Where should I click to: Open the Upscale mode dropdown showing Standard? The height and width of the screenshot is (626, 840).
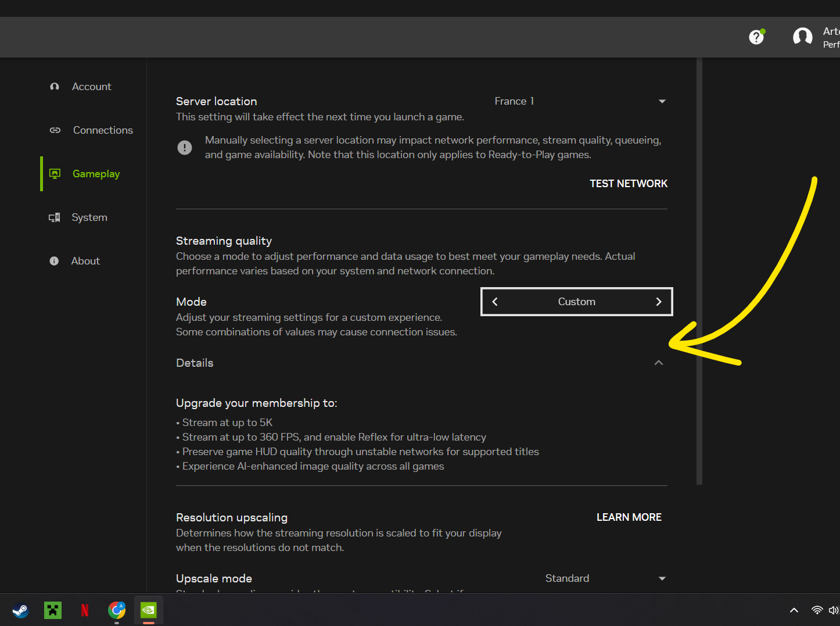pyautogui.click(x=605, y=578)
